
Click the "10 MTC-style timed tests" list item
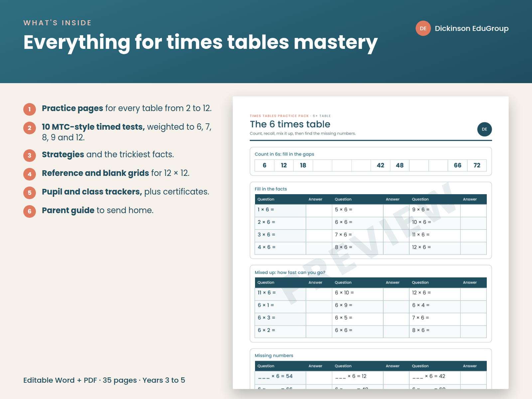click(127, 132)
